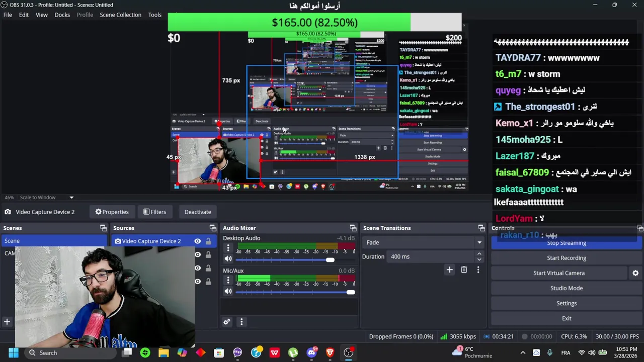Show hidden system tray icons chevron
This screenshot has width=644, height=362.
pos(523,353)
